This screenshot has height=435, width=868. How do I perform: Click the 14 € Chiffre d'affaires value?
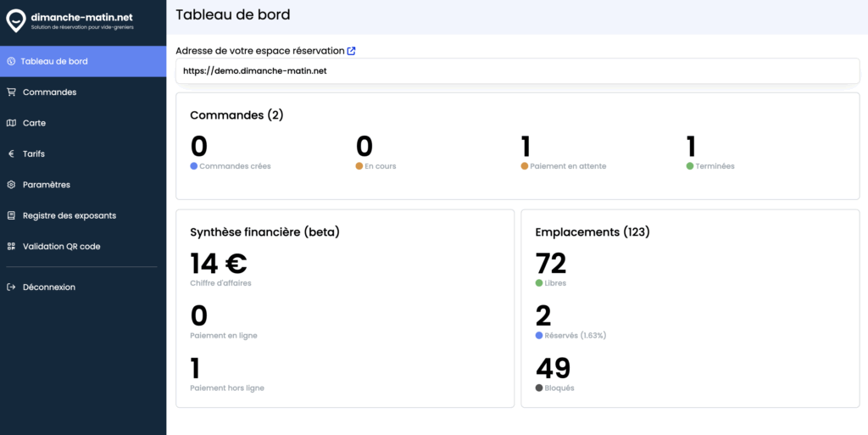(x=219, y=264)
